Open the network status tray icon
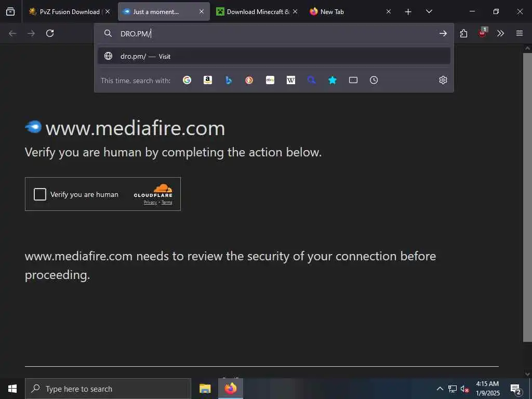 (453, 389)
